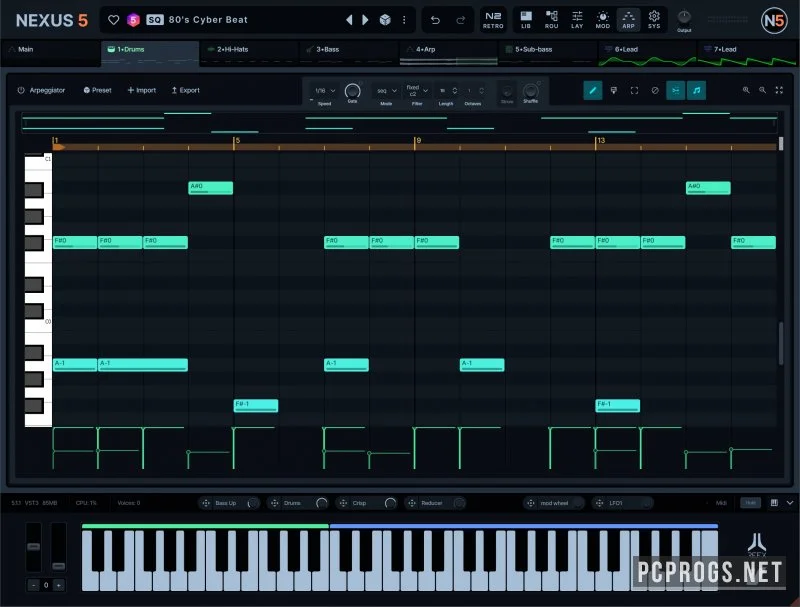Image resolution: width=800 pixels, height=607 pixels.
Task: Click the Export button
Action: click(x=185, y=90)
